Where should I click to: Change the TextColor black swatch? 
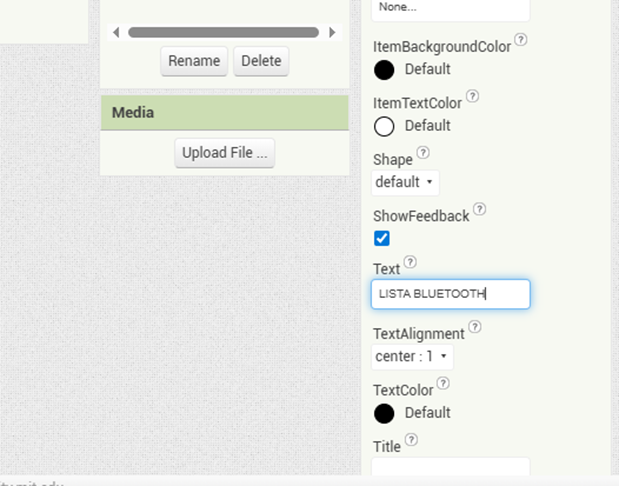[x=384, y=413]
